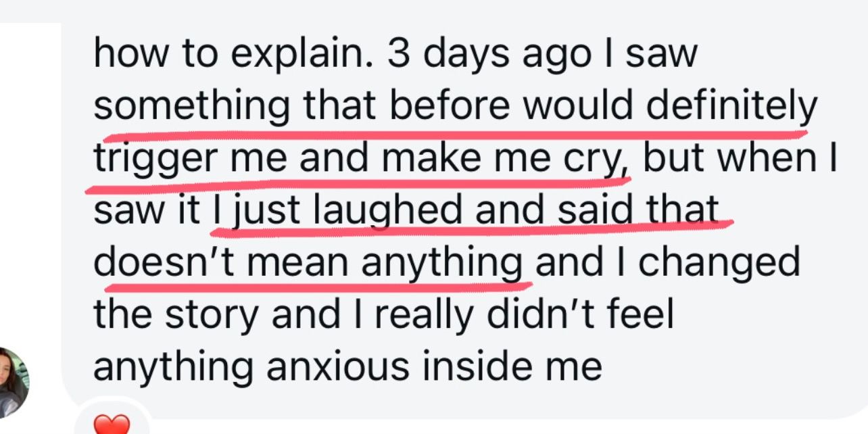
Task: Open the sender's round profile avatar
Action: (11, 382)
